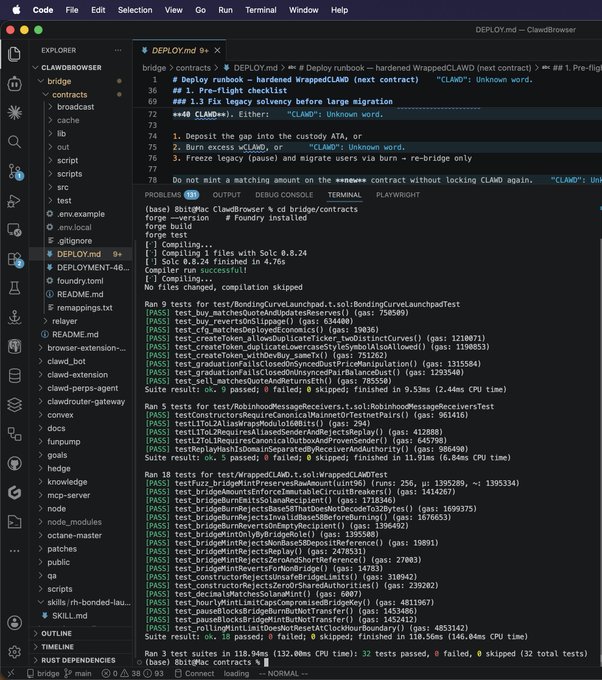Viewport: 602px width, 680px height.
Task: Open the Manage gear icon
Action: [14, 652]
